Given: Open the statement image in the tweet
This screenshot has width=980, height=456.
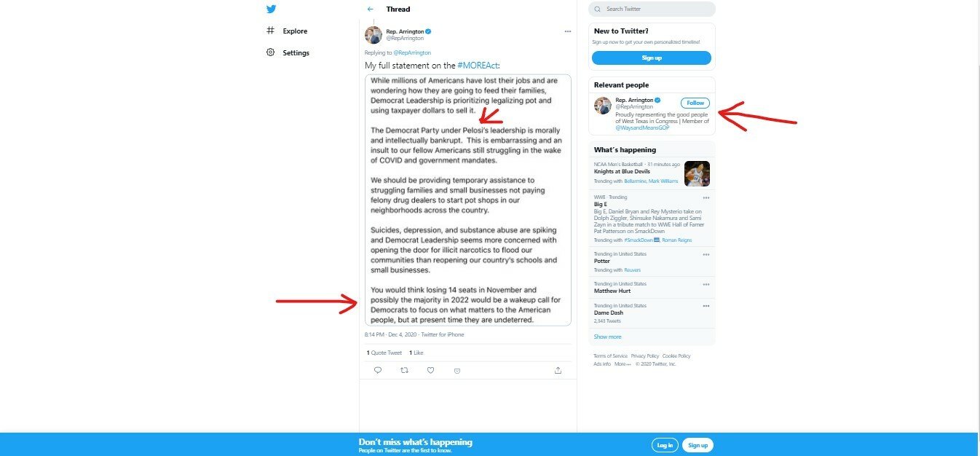Looking at the screenshot, I should coord(467,200).
